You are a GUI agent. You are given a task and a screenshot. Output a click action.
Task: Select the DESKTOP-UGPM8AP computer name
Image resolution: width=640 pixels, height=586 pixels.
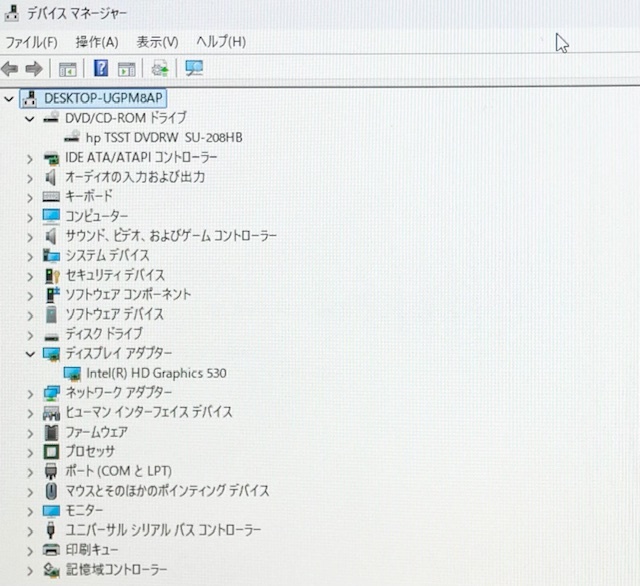point(103,98)
